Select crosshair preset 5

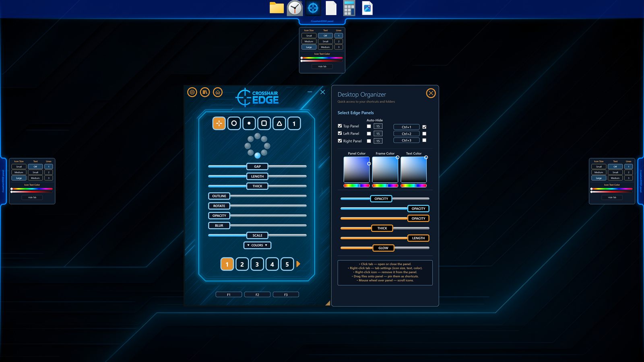287,264
